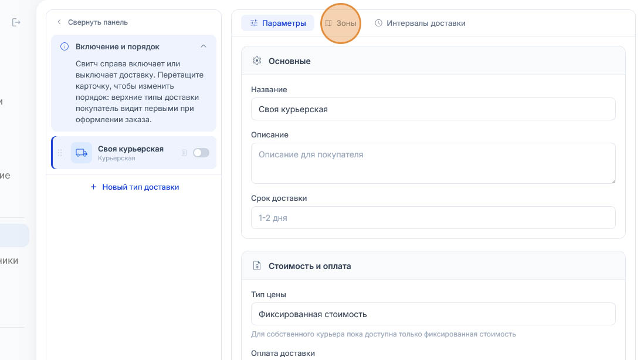Screen dimensions: 644x360
Task: Open the Параметры tab
Action: pos(277,23)
